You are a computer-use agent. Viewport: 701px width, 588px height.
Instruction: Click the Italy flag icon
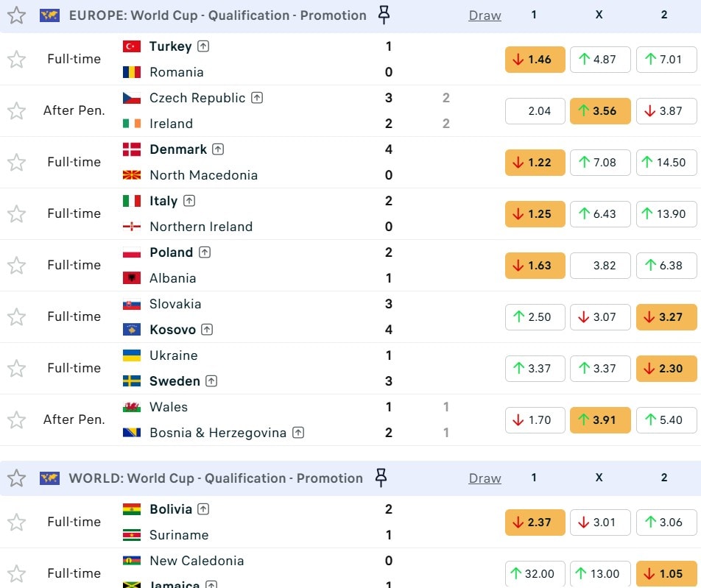tap(132, 201)
